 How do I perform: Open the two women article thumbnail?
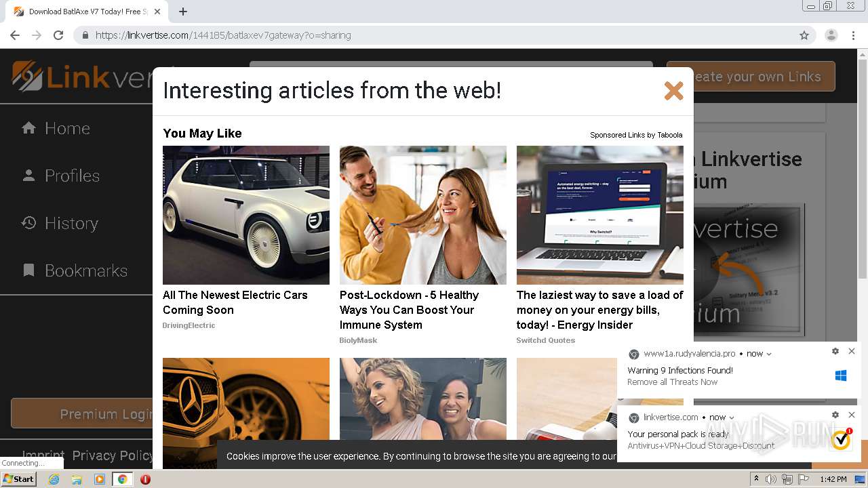[423, 400]
